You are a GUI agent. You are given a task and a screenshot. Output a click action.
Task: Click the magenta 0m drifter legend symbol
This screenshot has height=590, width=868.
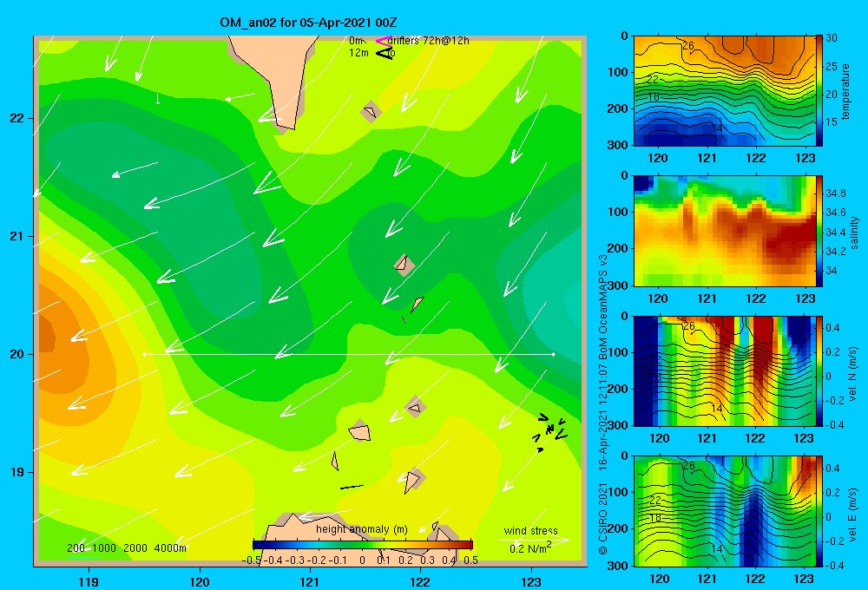(383, 41)
